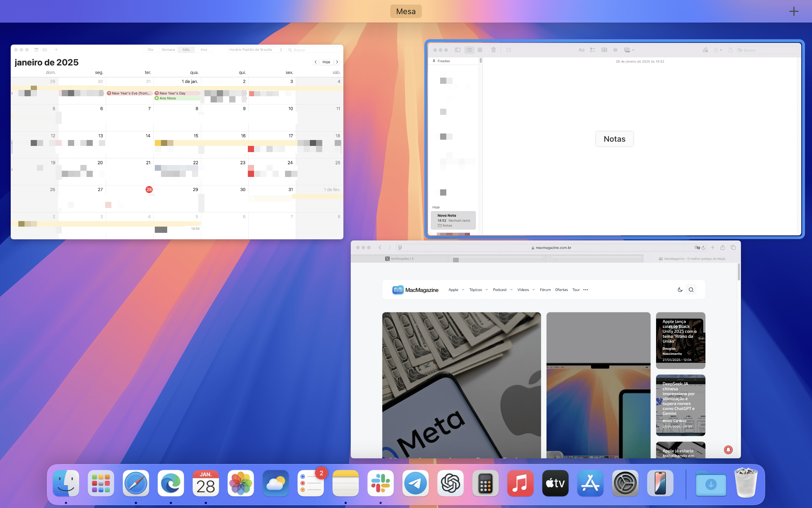The image size is (812, 508).
Task: Expand the Tópicos menu on MacMagazine
Action: tap(478, 290)
